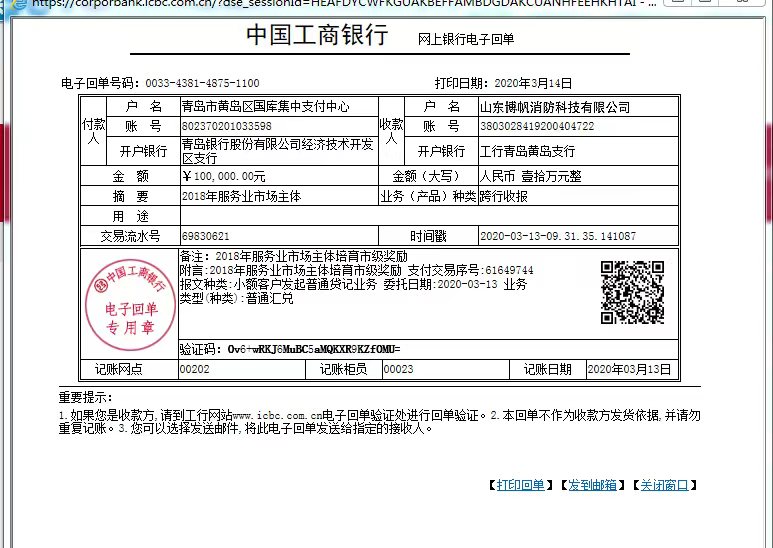Click 记账网点 value 00202
Screen dimensions: 773x548
[x=194, y=369]
